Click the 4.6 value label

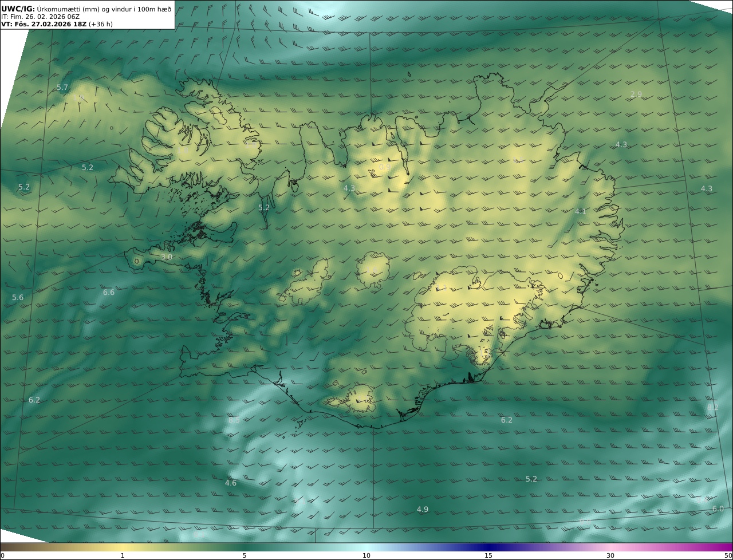(x=231, y=483)
